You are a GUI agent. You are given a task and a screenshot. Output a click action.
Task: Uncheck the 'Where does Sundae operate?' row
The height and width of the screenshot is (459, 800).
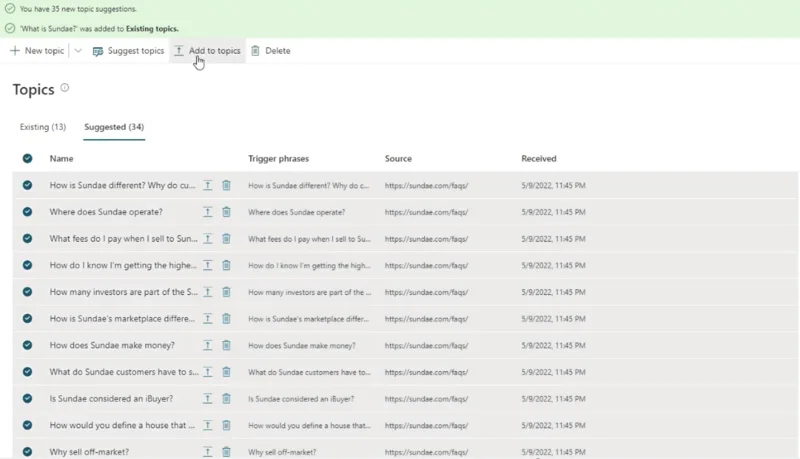28,212
